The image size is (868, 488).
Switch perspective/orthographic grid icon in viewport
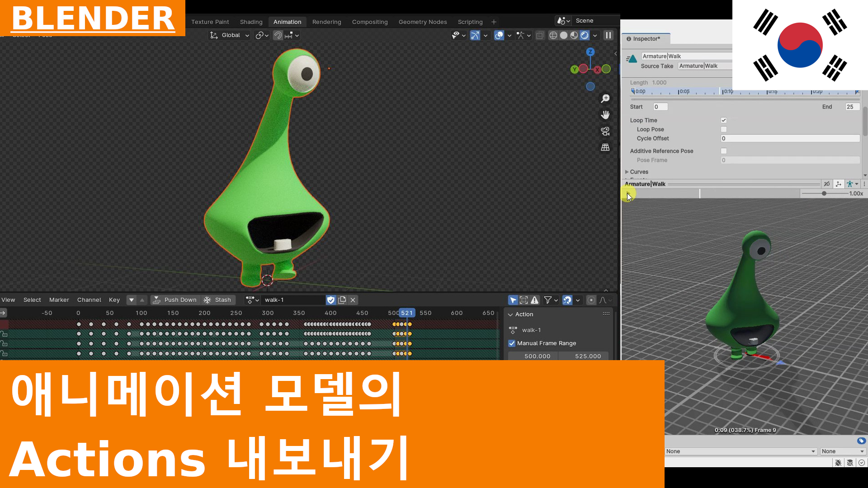(605, 147)
